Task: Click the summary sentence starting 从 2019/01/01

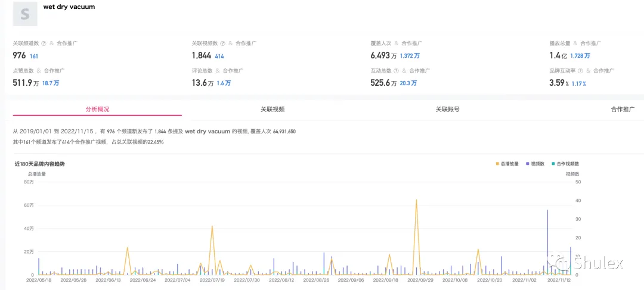Action: pyautogui.click(x=154, y=132)
